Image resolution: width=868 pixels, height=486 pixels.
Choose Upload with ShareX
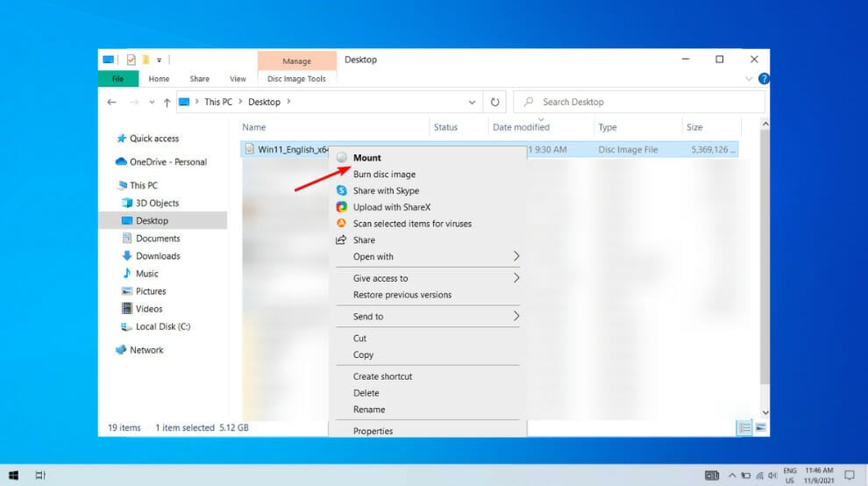coord(391,207)
